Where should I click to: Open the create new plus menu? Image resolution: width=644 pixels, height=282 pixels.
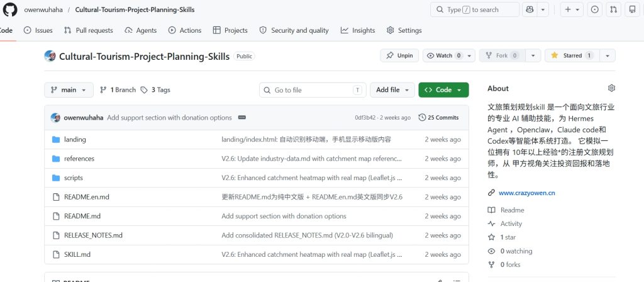click(572, 9)
